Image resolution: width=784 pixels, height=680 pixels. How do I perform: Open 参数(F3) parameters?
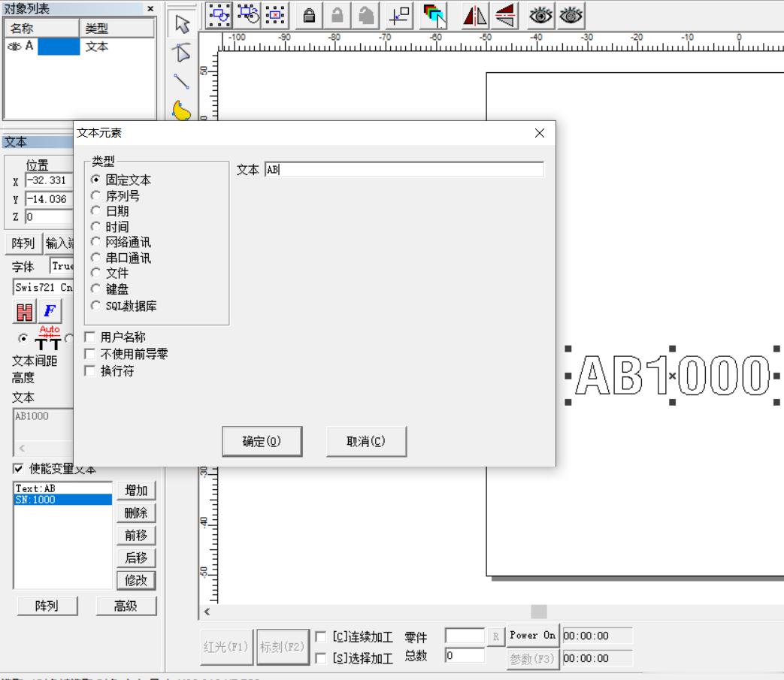point(532,658)
